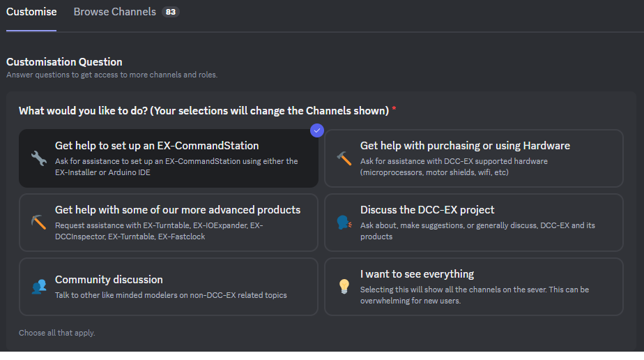This screenshot has width=644, height=360.
Task: Select 'Get help with purchasing or using Hardware'
Action: click(x=474, y=158)
